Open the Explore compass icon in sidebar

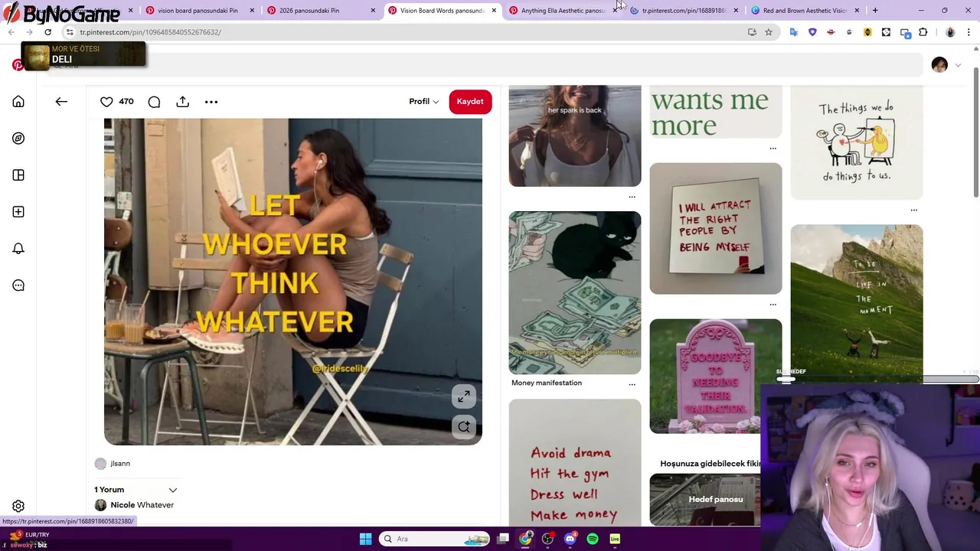[18, 139]
